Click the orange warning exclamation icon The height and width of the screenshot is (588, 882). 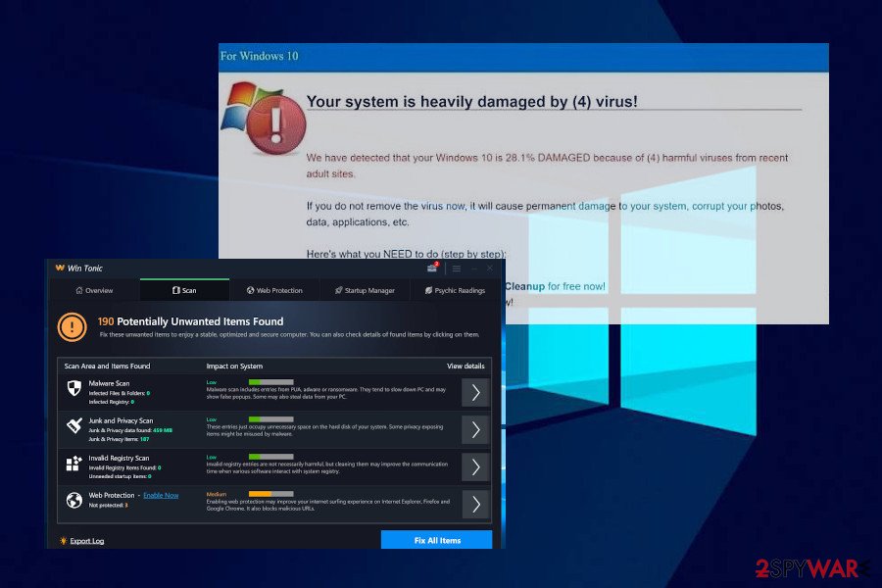(72, 327)
